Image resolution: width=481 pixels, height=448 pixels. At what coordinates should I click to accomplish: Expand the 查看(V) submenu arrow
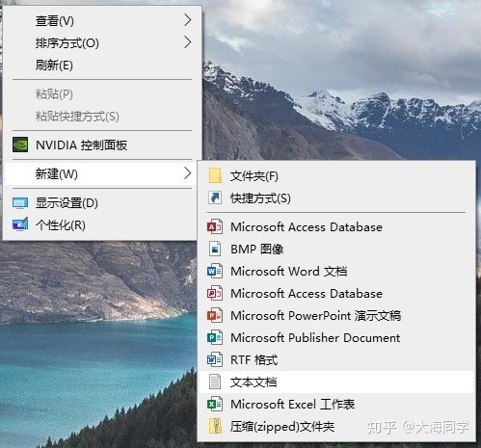[188, 20]
